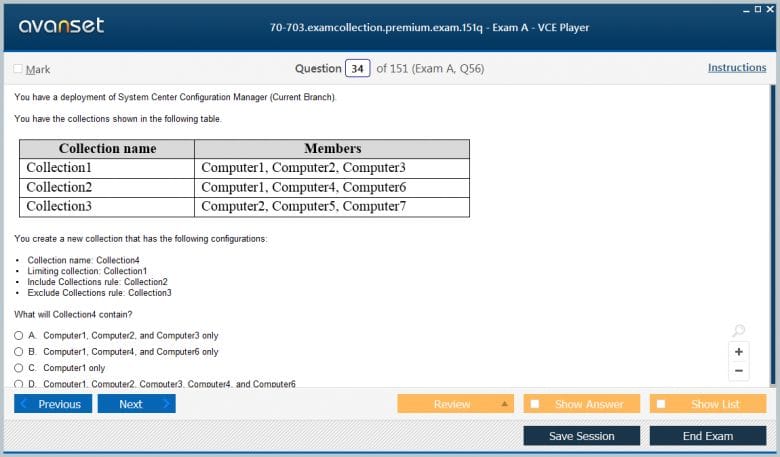
Task: Click 'What will Collection4 contain?' text
Action: (73, 314)
